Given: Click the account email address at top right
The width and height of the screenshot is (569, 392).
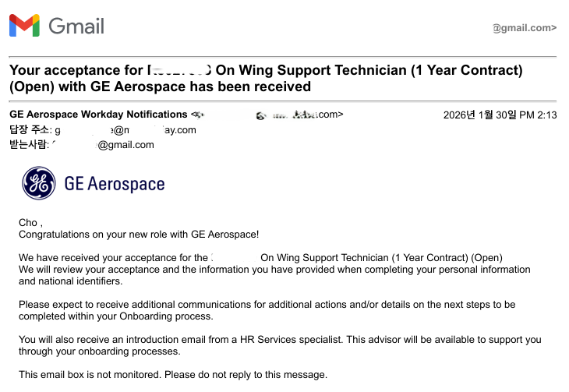Looking at the screenshot, I should tap(524, 28).
